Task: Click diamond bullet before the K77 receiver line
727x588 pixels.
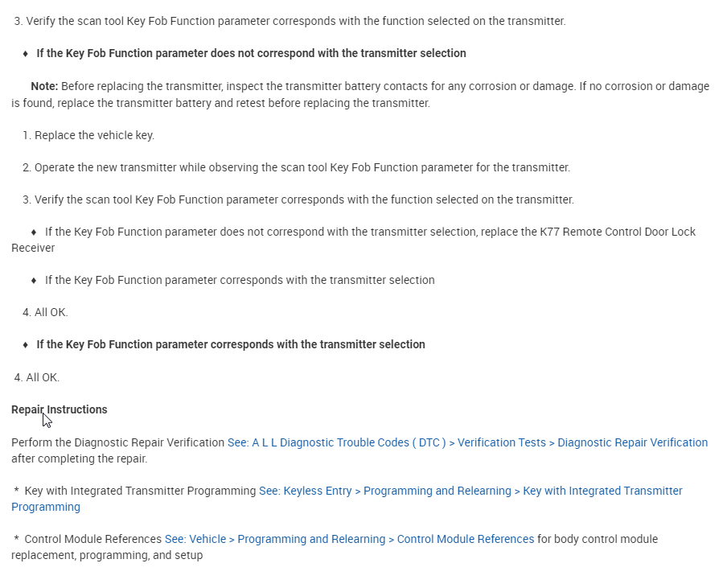Action: (34, 232)
